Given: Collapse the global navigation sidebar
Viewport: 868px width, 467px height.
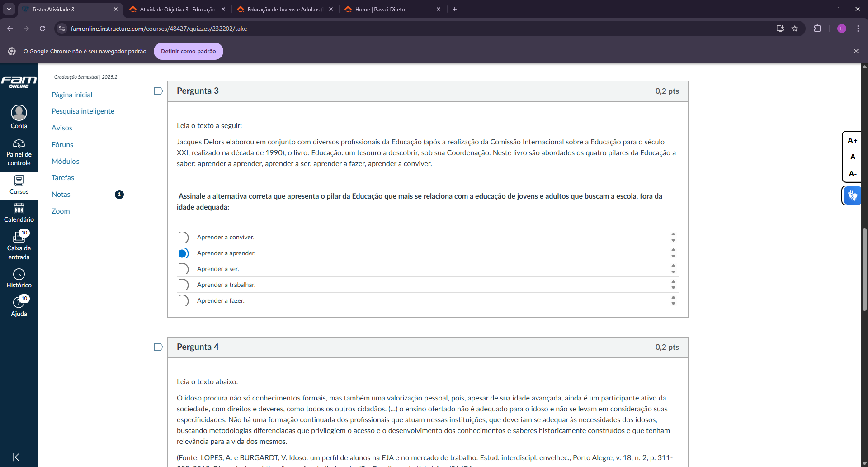Looking at the screenshot, I should (19, 457).
